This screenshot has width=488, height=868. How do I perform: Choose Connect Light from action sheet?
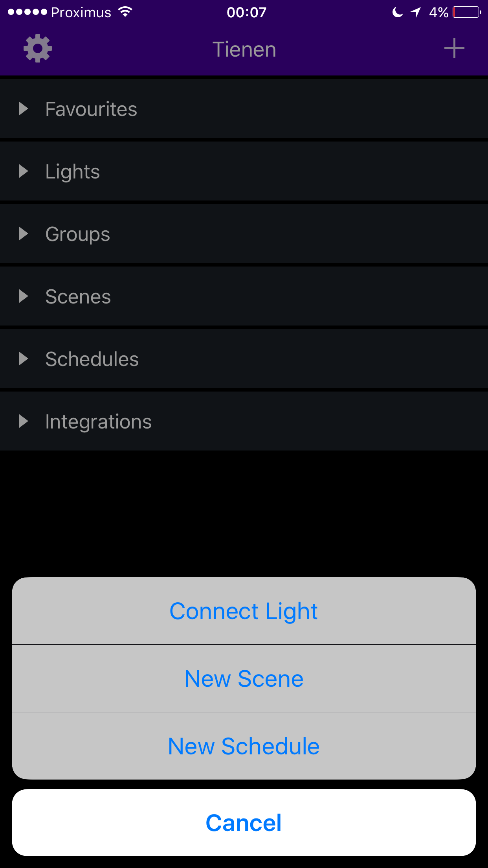tap(244, 611)
